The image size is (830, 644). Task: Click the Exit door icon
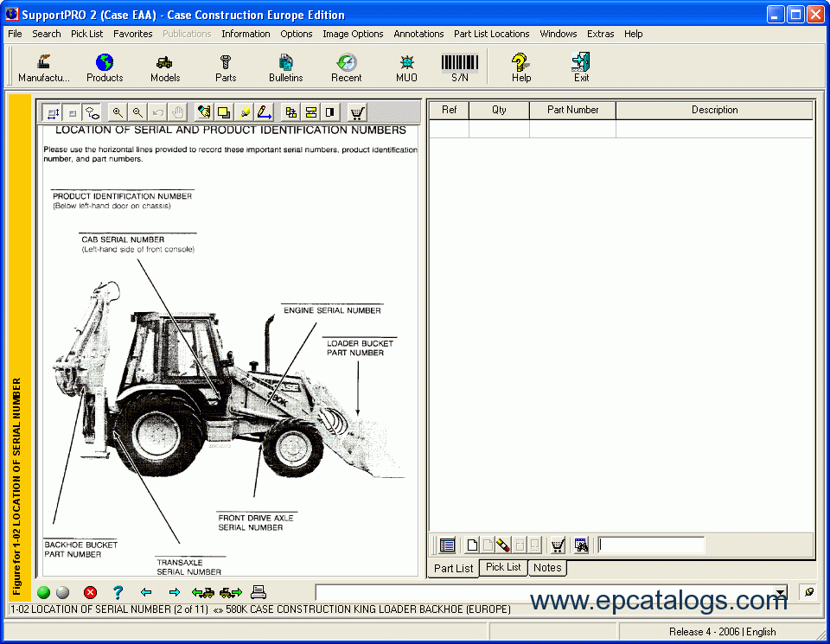coord(581,67)
